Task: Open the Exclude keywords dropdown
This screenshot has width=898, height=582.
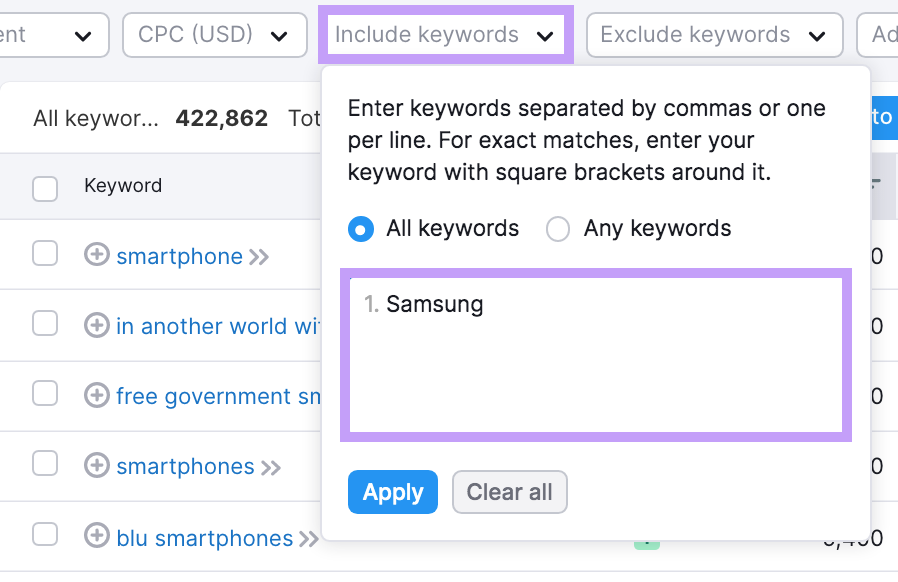Action: point(713,34)
